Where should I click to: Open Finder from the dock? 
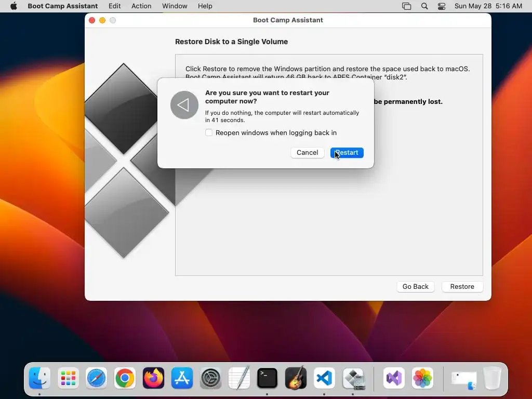39,378
